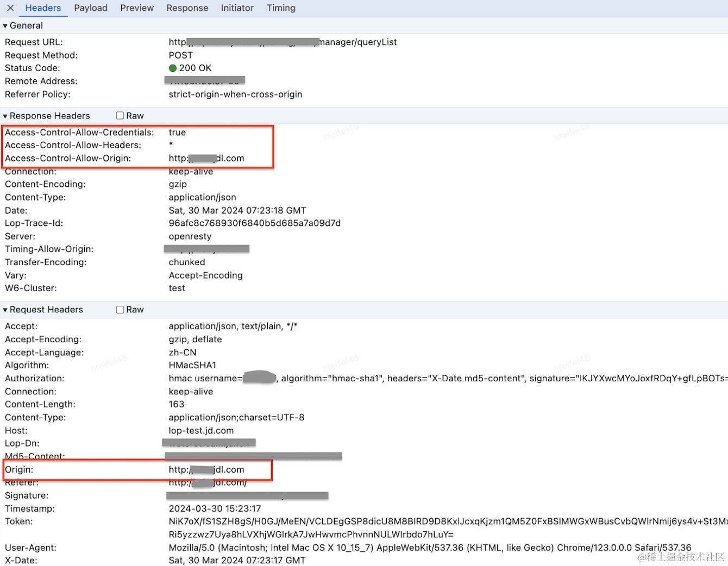Image resolution: width=728 pixels, height=566 pixels.
Task: Switch to the Preview tab
Action: (137, 8)
